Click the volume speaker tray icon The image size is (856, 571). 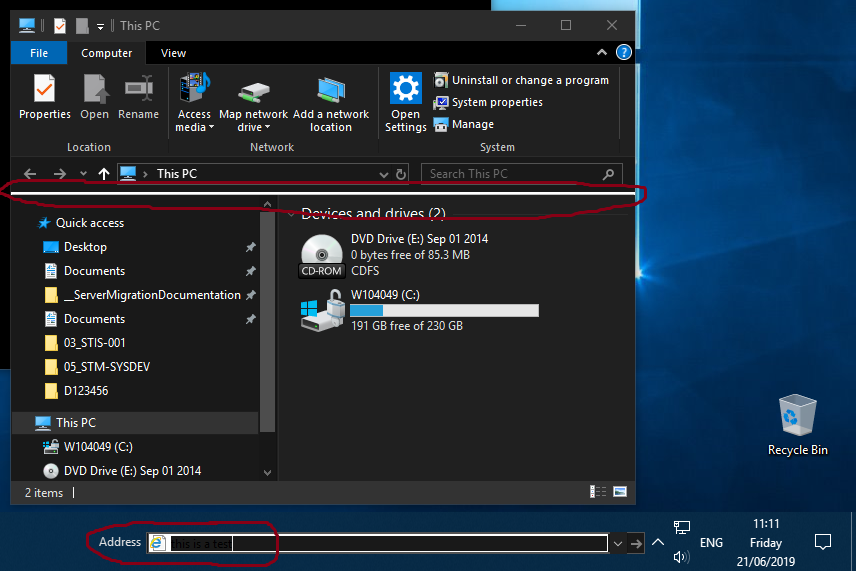coord(681,557)
